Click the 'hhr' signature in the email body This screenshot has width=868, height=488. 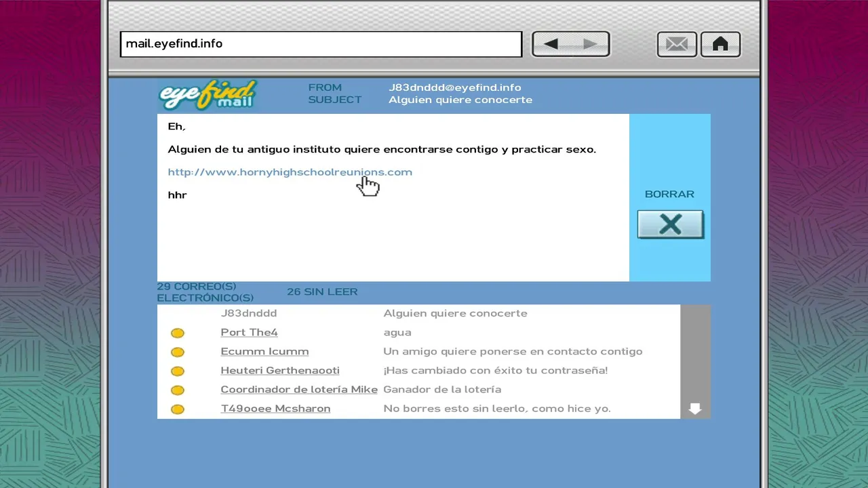pos(177,195)
